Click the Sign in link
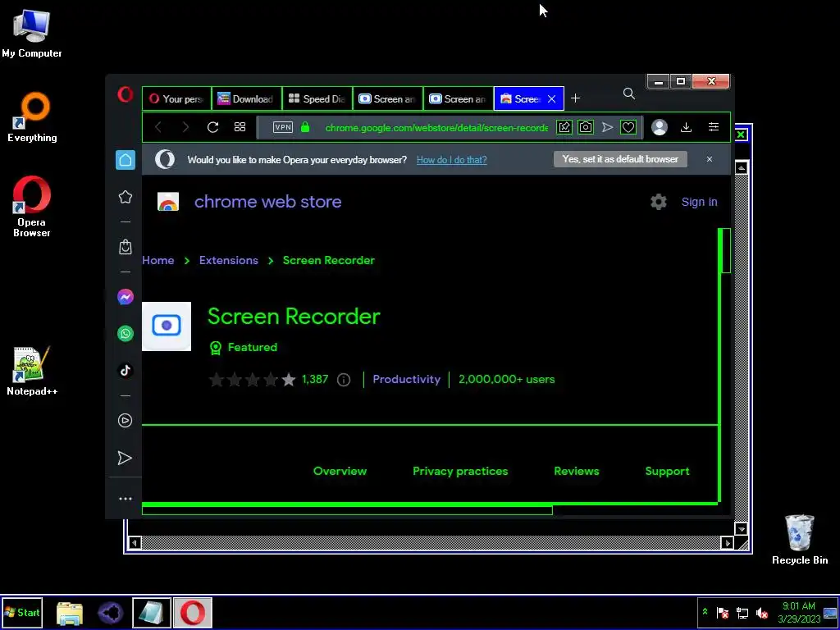Image resolution: width=840 pixels, height=630 pixels. point(699,202)
